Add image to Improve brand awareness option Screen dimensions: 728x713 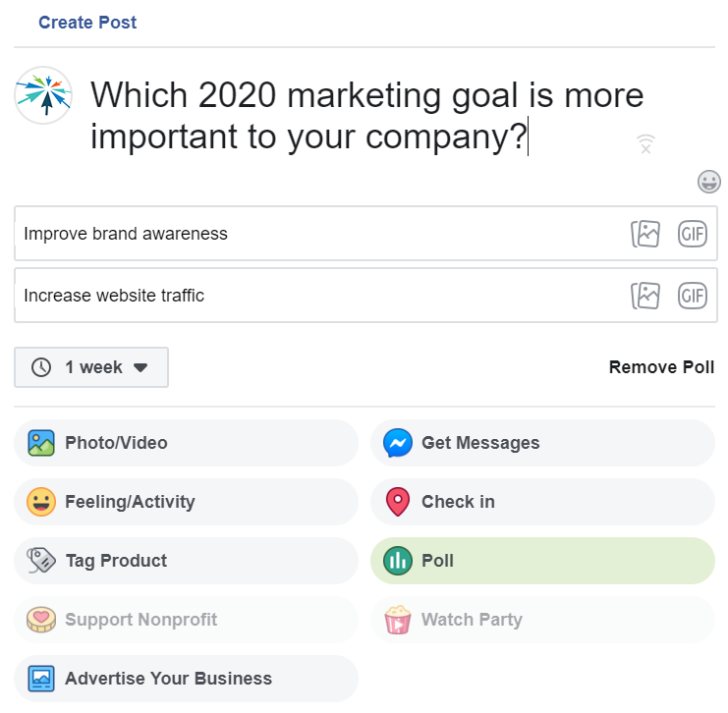(645, 234)
